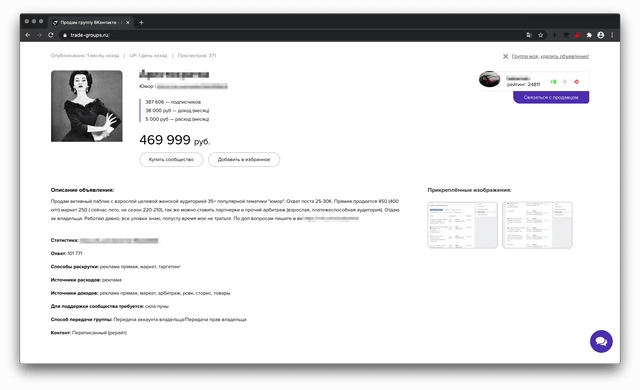Image resolution: width=640 pixels, height=390 pixels.
Task: Click 'Просмотров: 371' text
Action: click(x=197, y=55)
